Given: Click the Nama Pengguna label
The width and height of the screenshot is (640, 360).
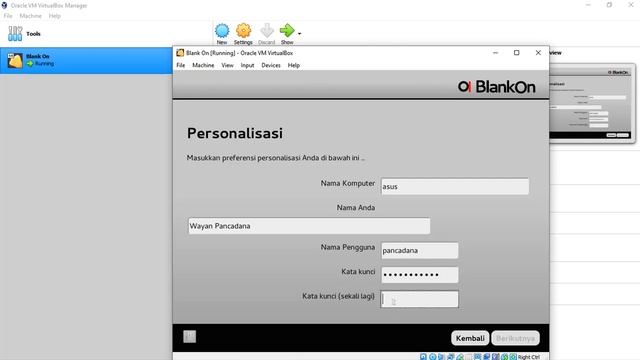Looking at the screenshot, I should point(348,247).
